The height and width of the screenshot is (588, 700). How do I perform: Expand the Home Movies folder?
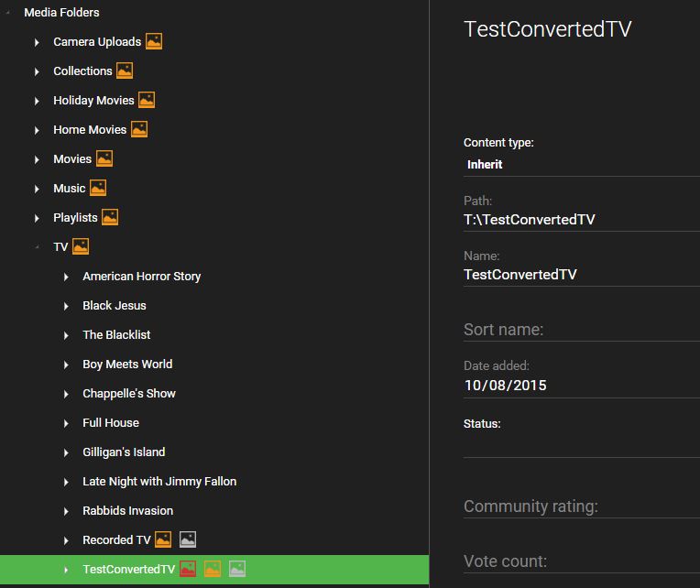37,130
